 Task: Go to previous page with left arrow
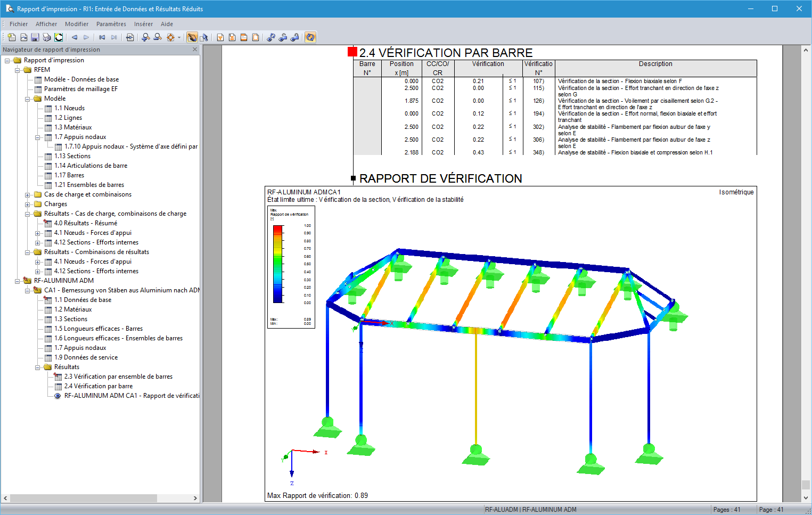coord(75,37)
